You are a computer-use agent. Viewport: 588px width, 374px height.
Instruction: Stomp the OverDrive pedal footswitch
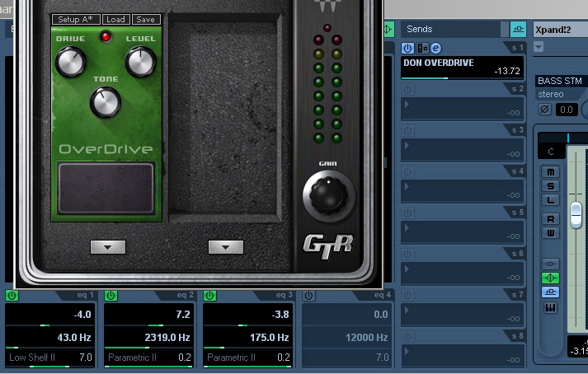(106, 189)
